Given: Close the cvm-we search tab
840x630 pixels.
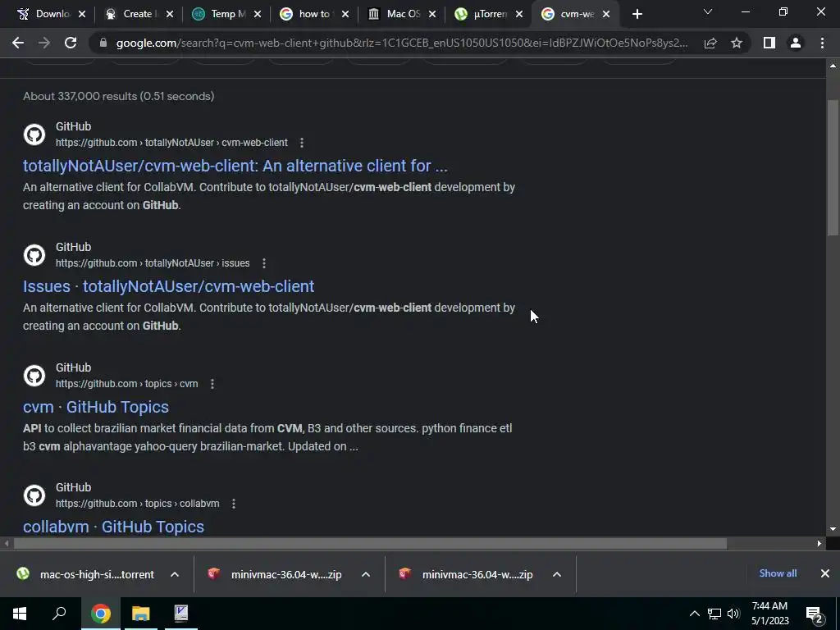Looking at the screenshot, I should tap(606, 15).
